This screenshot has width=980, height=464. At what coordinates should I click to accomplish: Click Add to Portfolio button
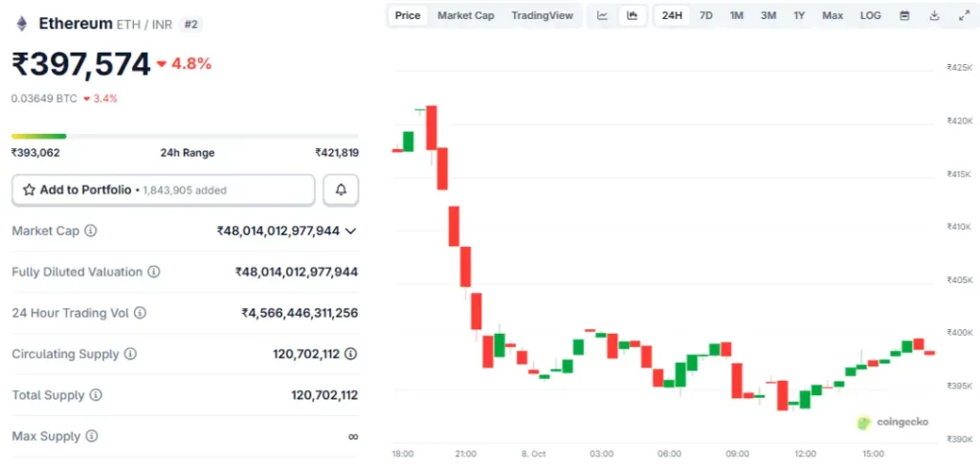coord(163,190)
